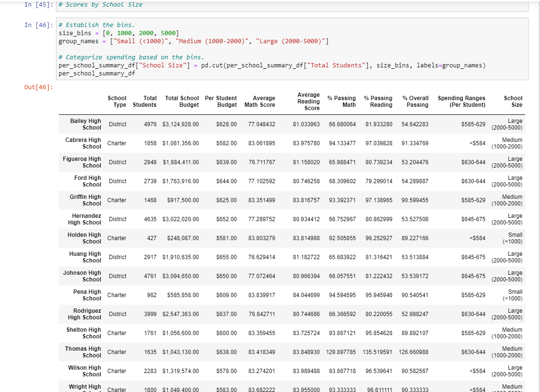Click Pena's school size 'Small (<1000)'
Image resolution: width=540 pixels, height=392 pixels.
(x=512, y=295)
